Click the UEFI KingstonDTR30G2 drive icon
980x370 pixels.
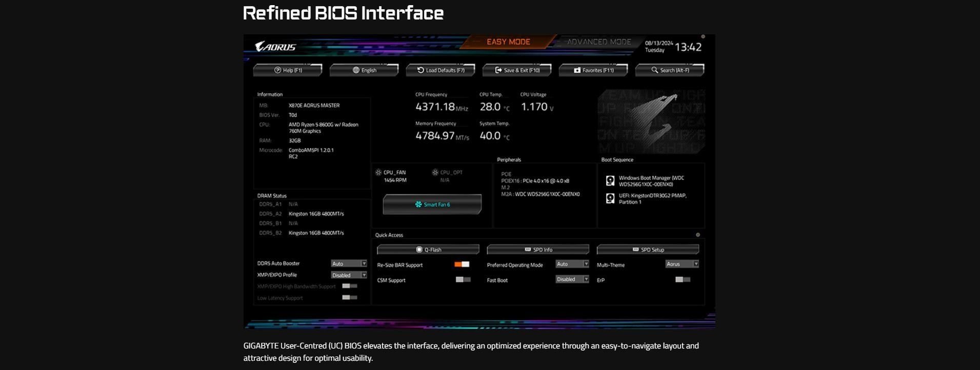[610, 198]
